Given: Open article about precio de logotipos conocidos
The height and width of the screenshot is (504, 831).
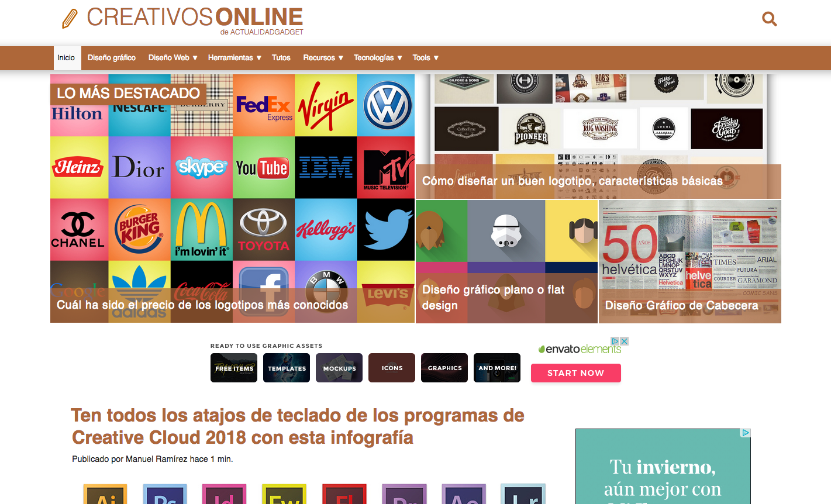Looking at the screenshot, I should [x=202, y=305].
